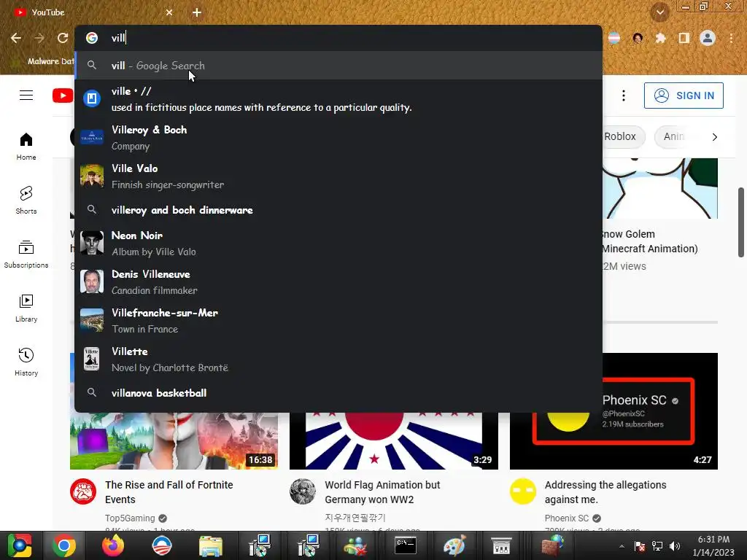Click the Top5Gaming channel name
The width and height of the screenshot is (747, 560).
pyautogui.click(x=130, y=518)
